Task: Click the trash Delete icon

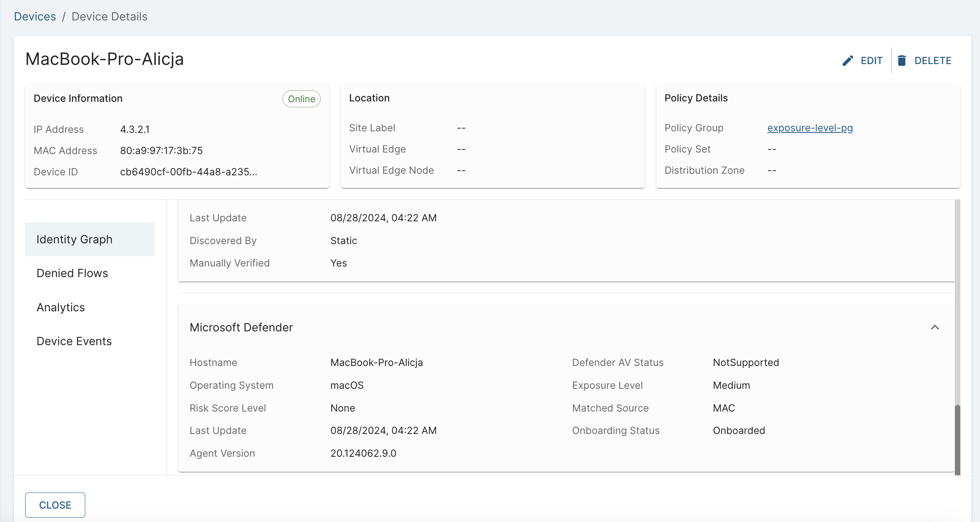Action: point(902,61)
